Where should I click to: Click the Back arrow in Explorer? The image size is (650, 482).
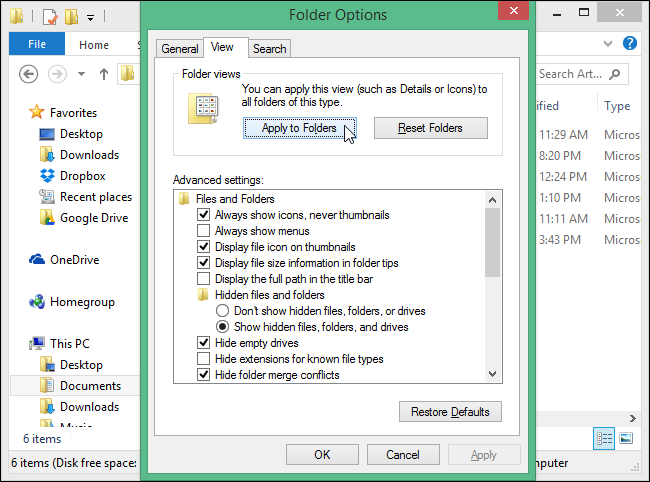coord(29,75)
